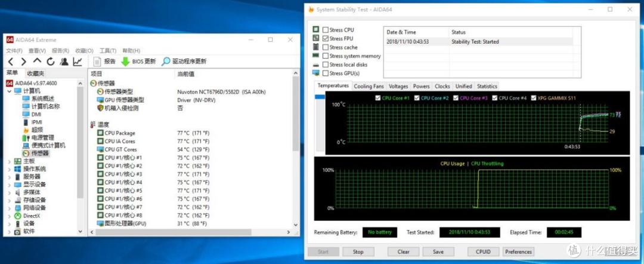
Task: Switch to the Cooling Fans tab
Action: [x=369, y=87]
